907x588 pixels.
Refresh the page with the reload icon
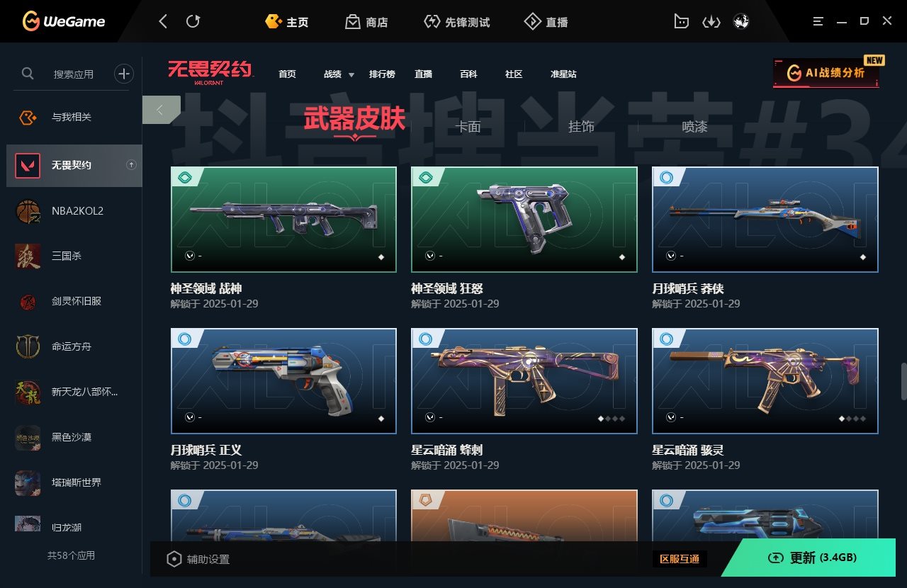pos(193,21)
